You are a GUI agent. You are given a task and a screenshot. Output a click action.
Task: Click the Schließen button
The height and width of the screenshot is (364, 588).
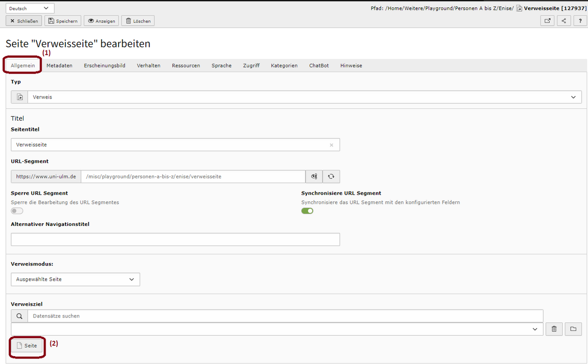24,21
